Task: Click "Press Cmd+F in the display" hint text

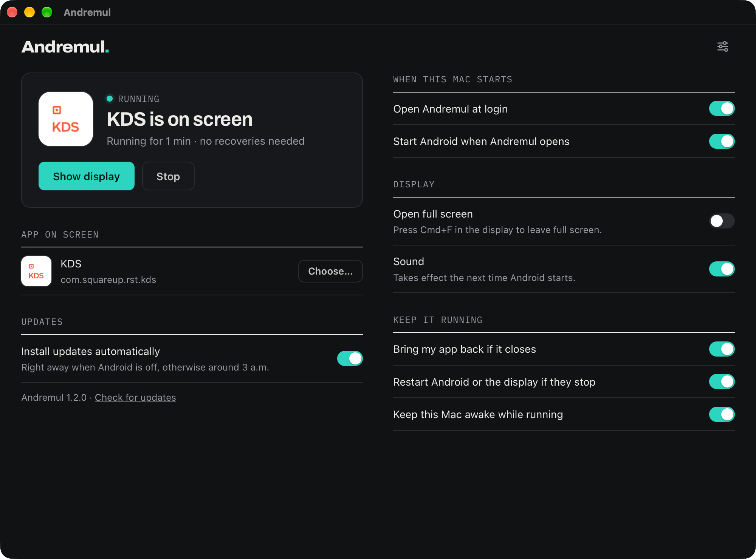Action: (x=497, y=230)
